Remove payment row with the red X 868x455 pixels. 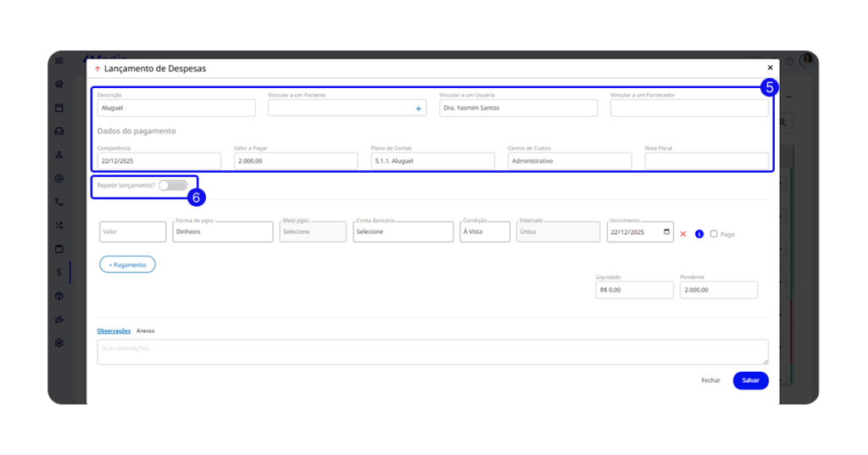683,233
